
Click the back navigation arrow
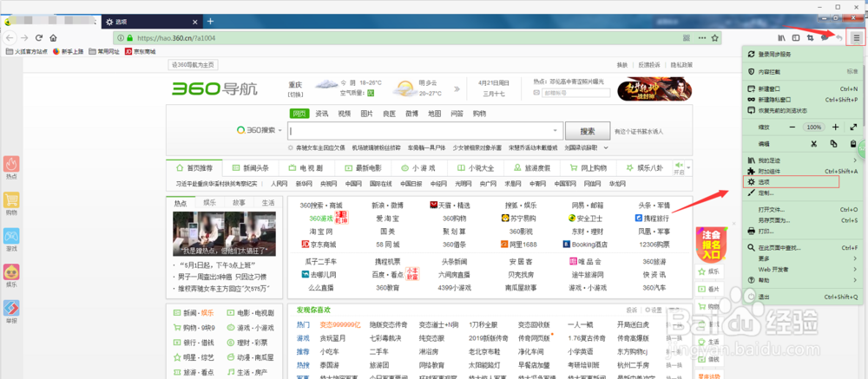[x=10, y=37]
